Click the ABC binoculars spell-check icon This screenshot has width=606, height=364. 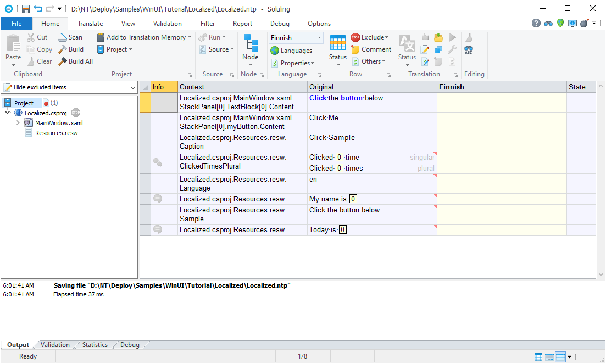point(469,50)
